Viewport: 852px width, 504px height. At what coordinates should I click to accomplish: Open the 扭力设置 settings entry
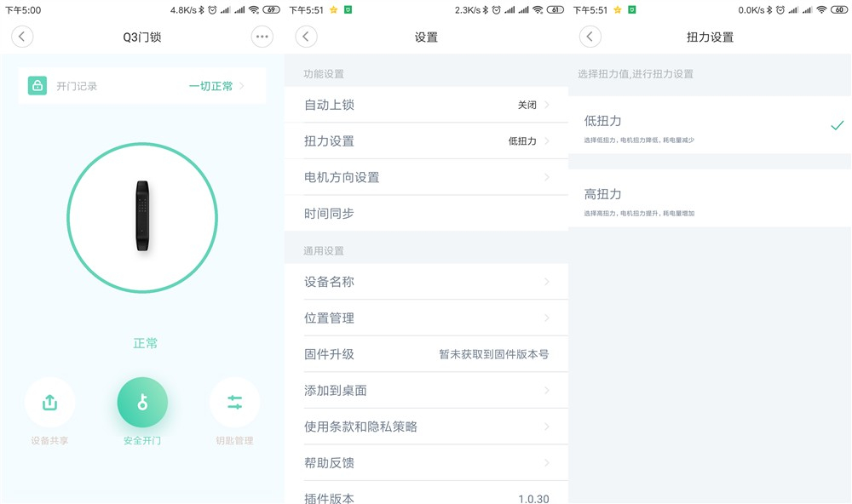click(426, 141)
